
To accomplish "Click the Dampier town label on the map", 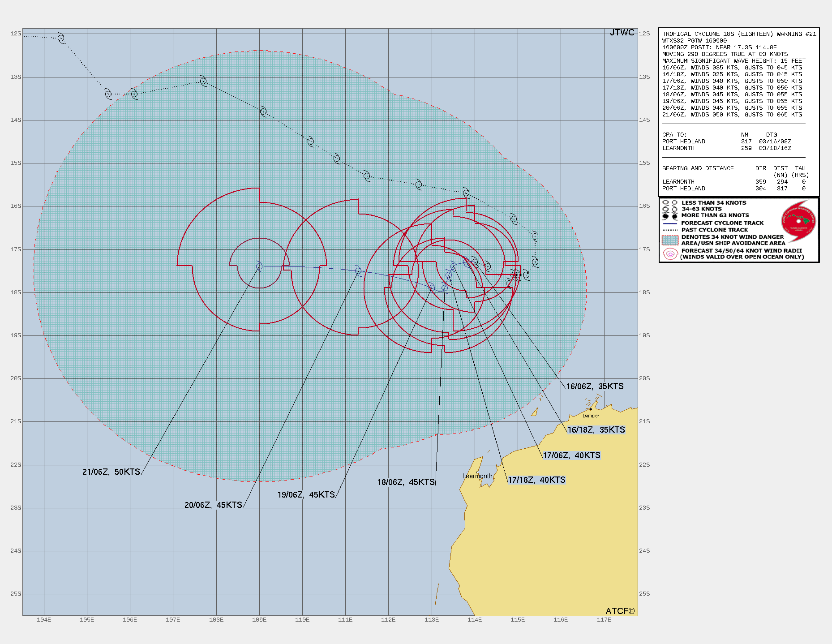I will coord(591,416).
